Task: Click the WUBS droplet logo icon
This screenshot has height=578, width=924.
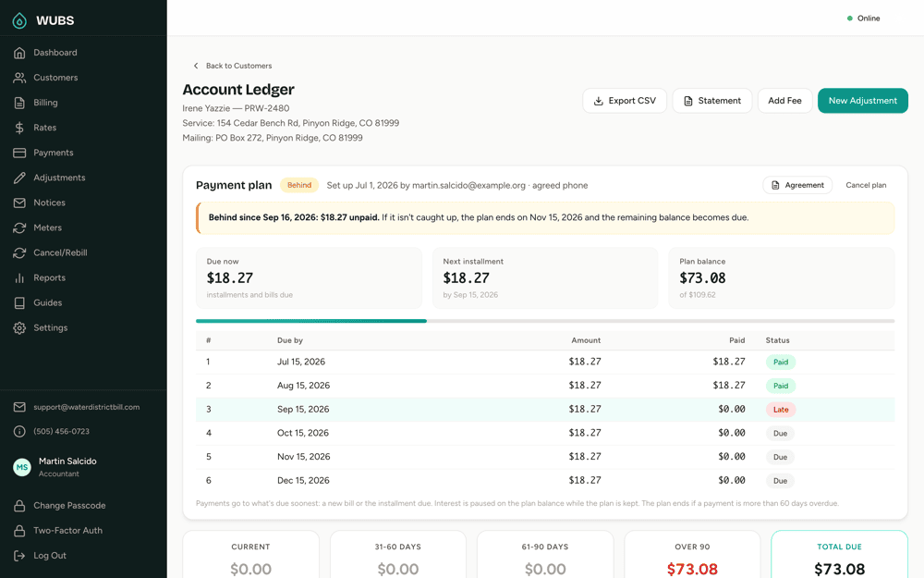Action: pyautogui.click(x=19, y=20)
